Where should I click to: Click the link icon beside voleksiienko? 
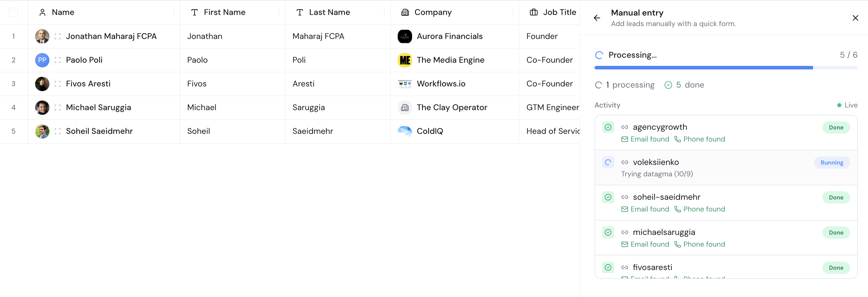pos(625,162)
